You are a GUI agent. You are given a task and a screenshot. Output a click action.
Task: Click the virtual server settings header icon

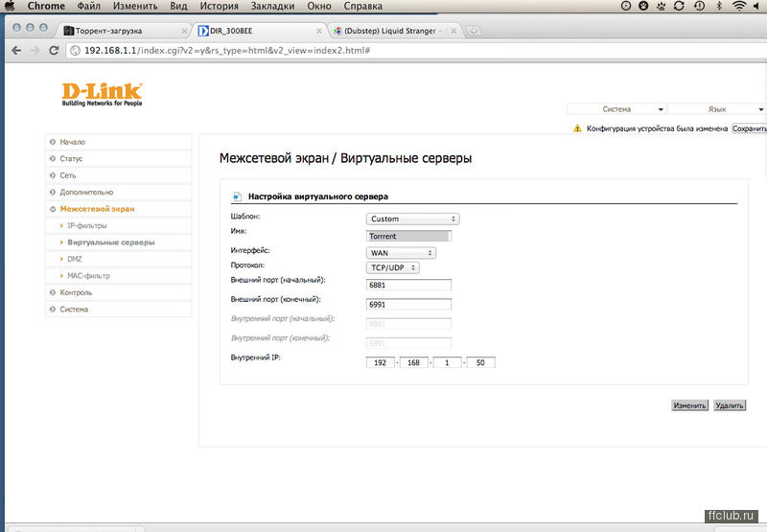(237, 197)
